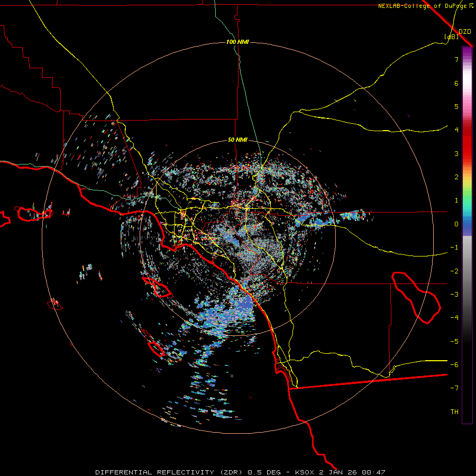The height and width of the screenshot is (476, 476).
Task: Click the -4 value on the color scale
Action: coord(454,318)
